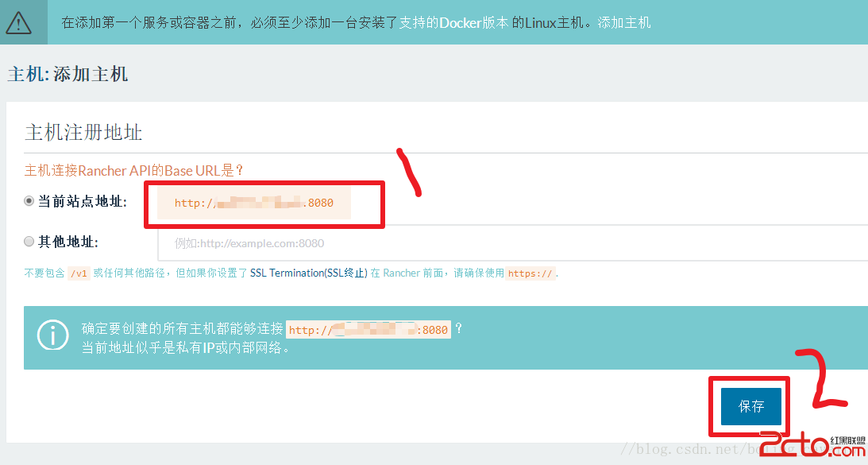Click the /v1 code label
The height and width of the screenshot is (465, 868).
pos(78,272)
